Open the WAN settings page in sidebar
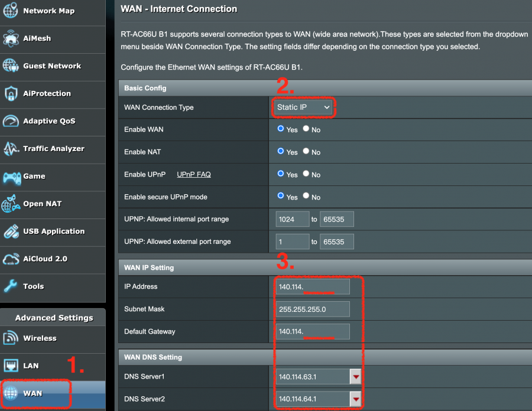Viewport: 532px width, 411px height. (33, 393)
